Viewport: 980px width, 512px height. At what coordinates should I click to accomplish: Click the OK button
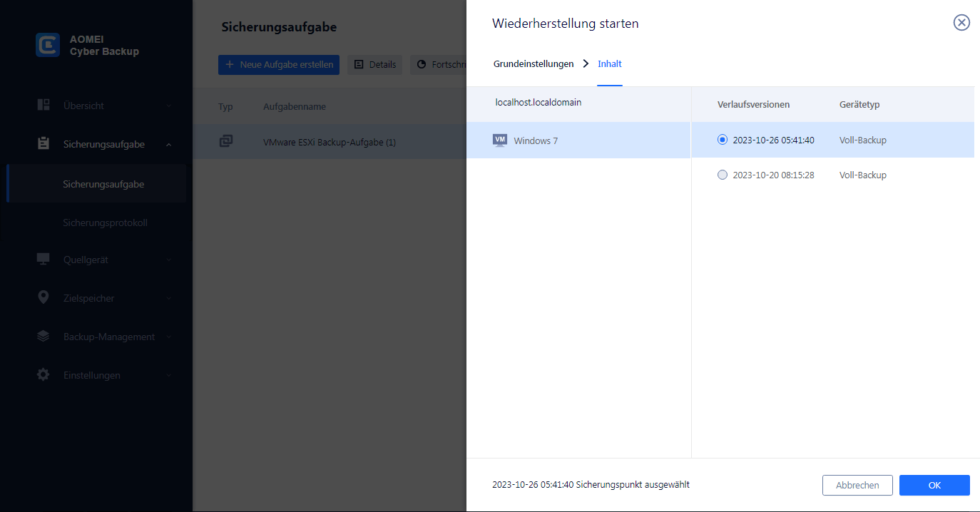934,485
